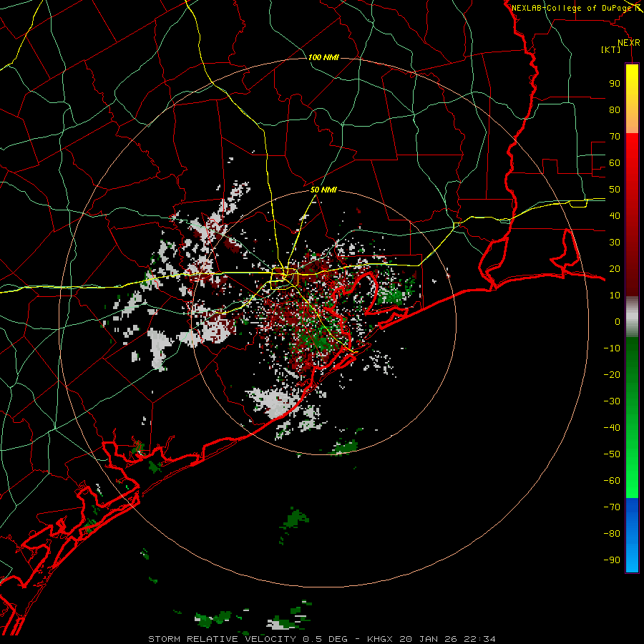644x644 pixels.
Task: Click the "40" velocity scale label
Action: click(x=615, y=215)
